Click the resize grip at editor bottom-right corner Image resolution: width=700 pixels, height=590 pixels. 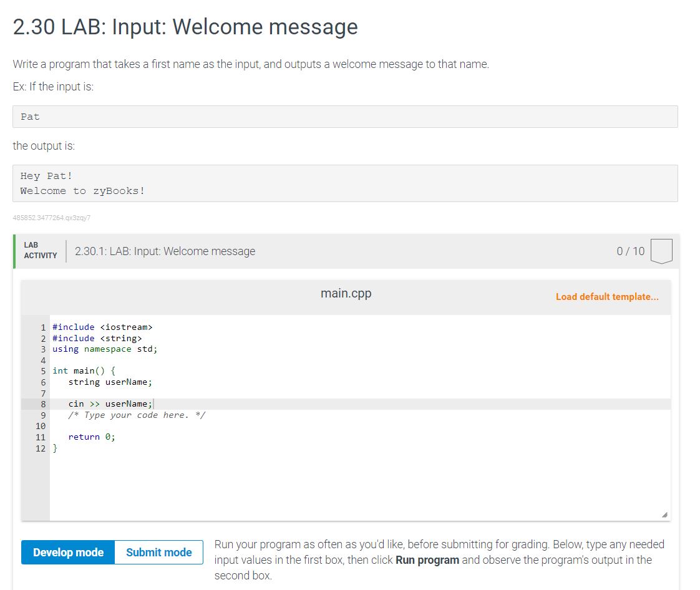click(x=664, y=514)
